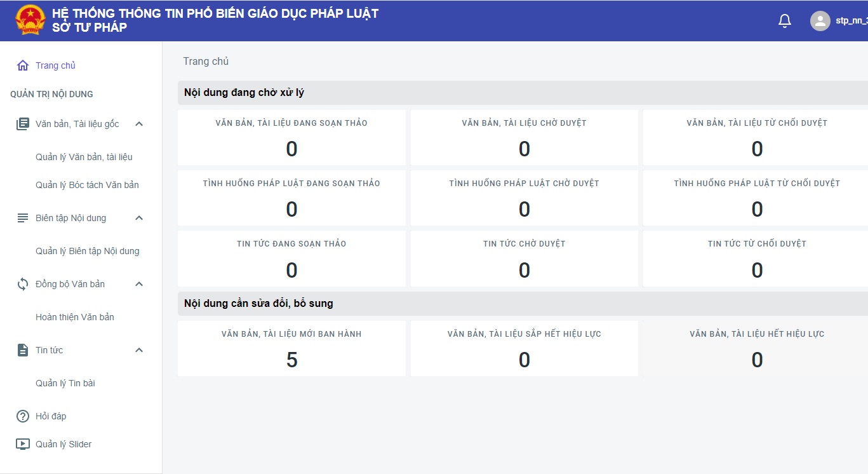Collapse the Tin tức menu chevron
This screenshot has height=474, width=868.
pyautogui.click(x=139, y=350)
